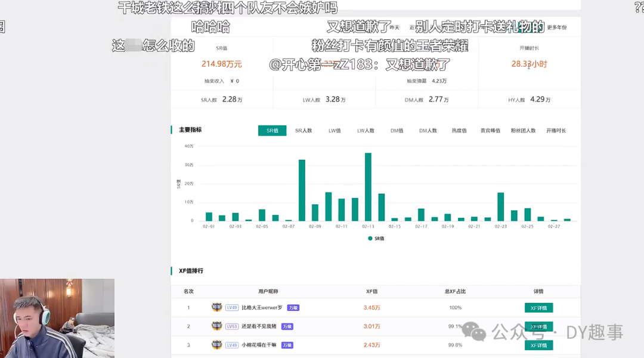644x358 pixels.
Task: Click the medal badge beside 小棉花喵在干嘛
Action: [x=216, y=345]
